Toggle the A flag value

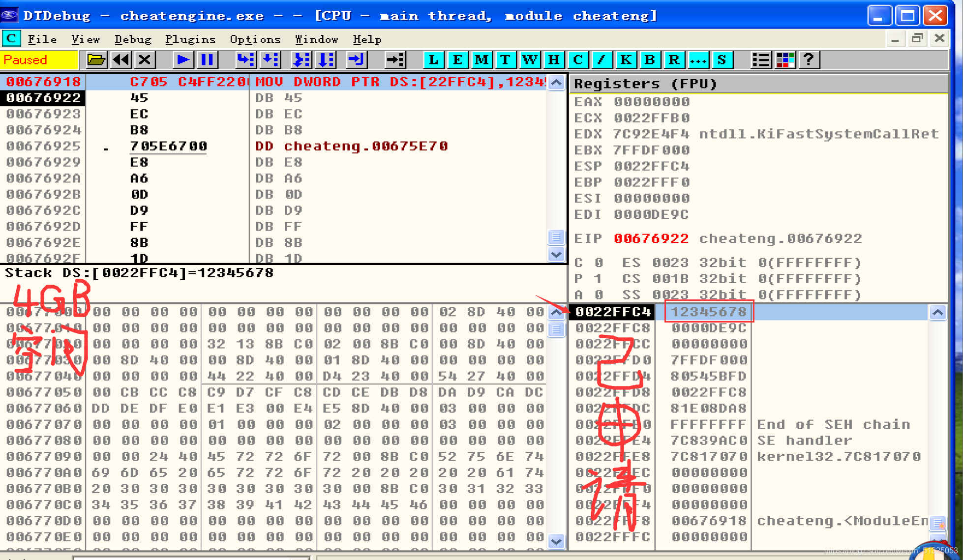click(598, 295)
